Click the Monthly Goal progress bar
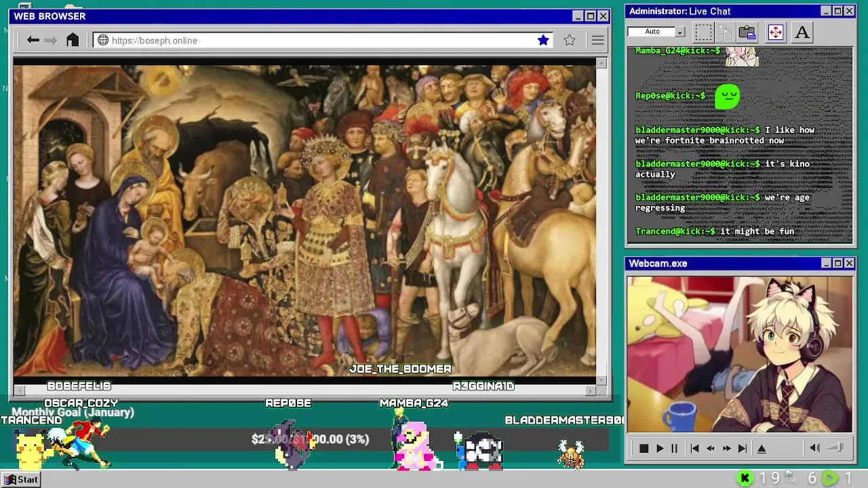Screen dimensions: 868x488 pyautogui.click(x=310, y=439)
